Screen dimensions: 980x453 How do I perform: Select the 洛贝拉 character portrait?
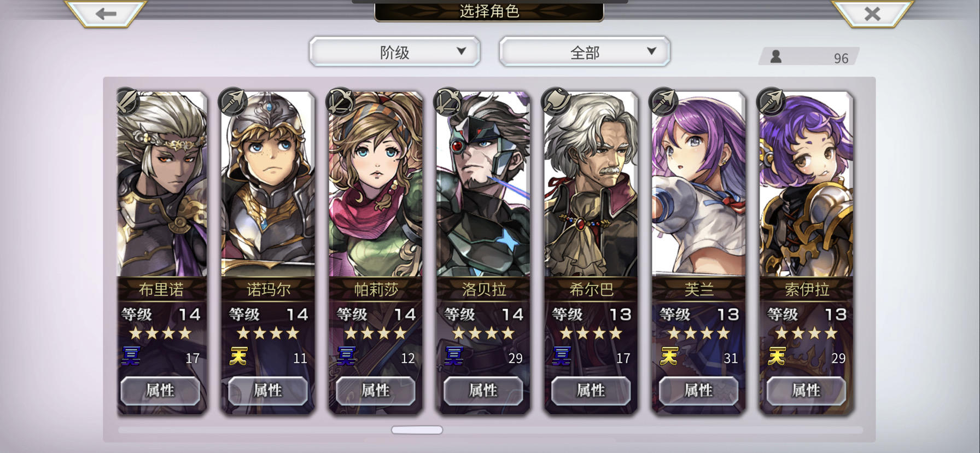coord(483,186)
